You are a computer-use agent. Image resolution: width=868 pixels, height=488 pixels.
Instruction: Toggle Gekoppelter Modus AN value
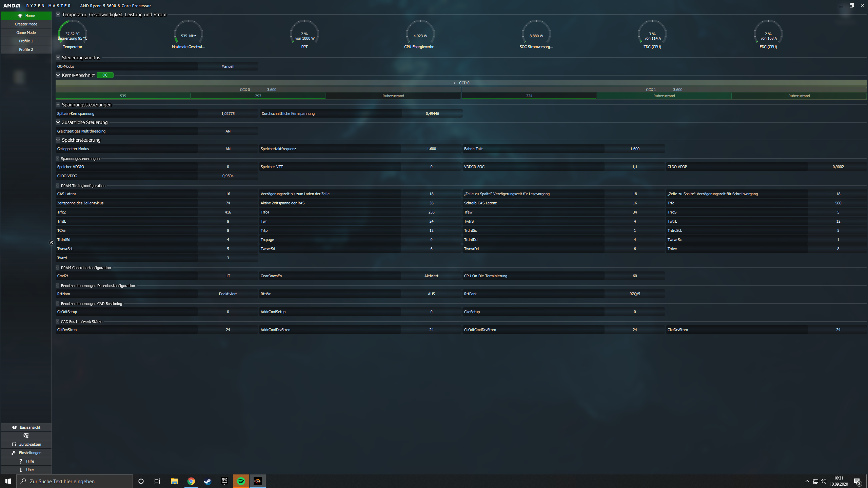point(228,149)
